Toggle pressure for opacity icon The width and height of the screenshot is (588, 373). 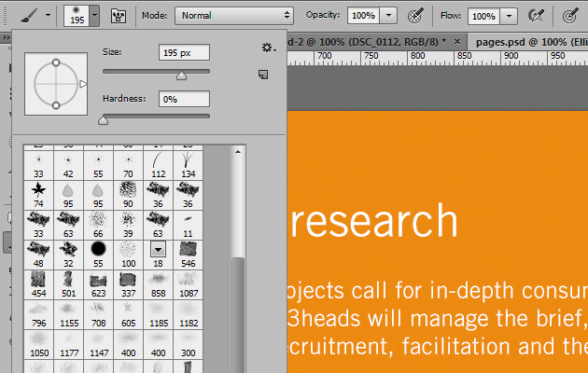[x=415, y=15]
